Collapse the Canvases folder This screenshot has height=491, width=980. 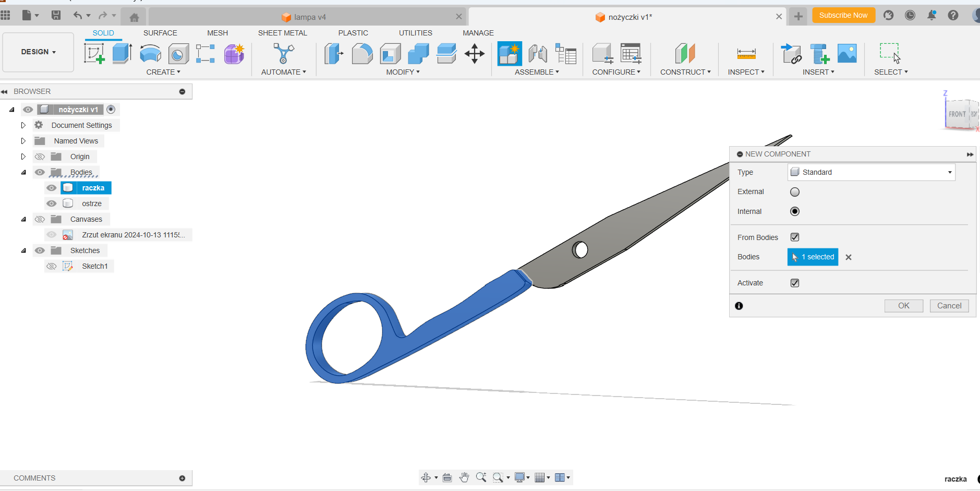click(x=23, y=219)
